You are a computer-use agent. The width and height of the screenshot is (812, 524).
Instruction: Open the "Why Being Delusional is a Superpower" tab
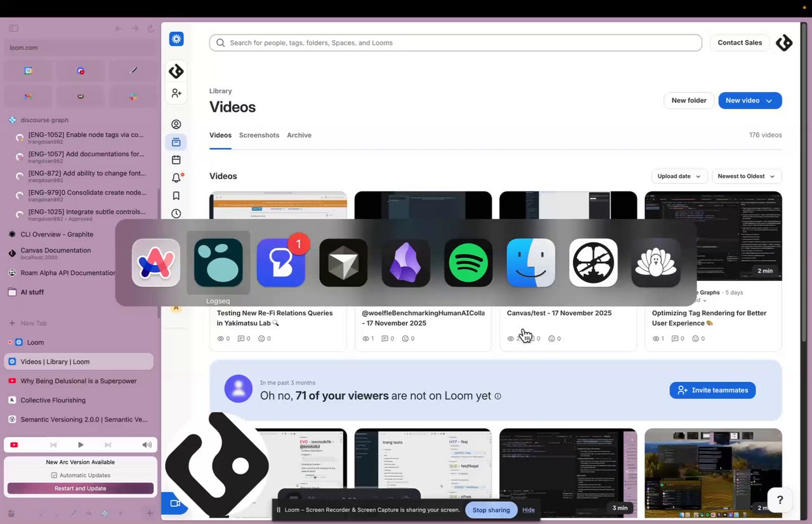click(x=79, y=381)
